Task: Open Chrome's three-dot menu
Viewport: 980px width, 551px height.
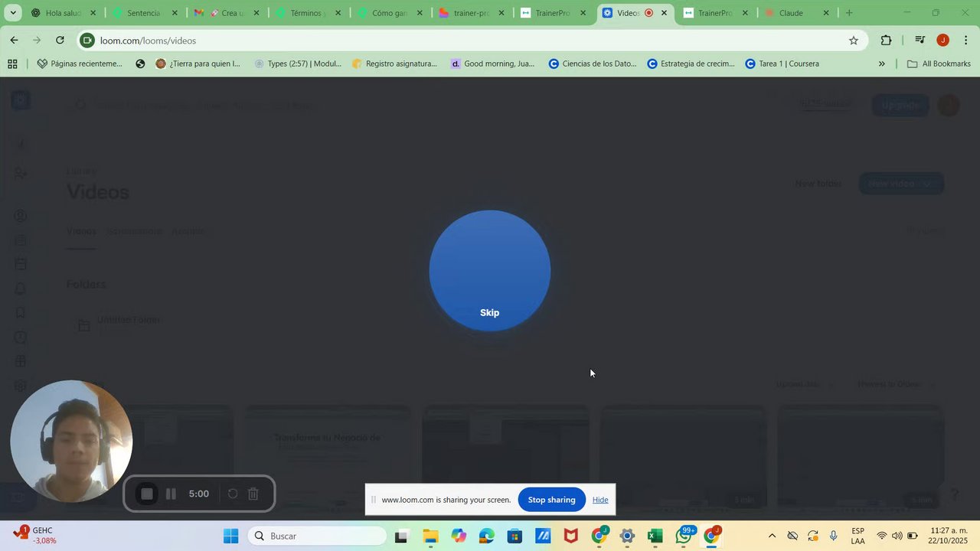Action: pyautogui.click(x=966, y=41)
